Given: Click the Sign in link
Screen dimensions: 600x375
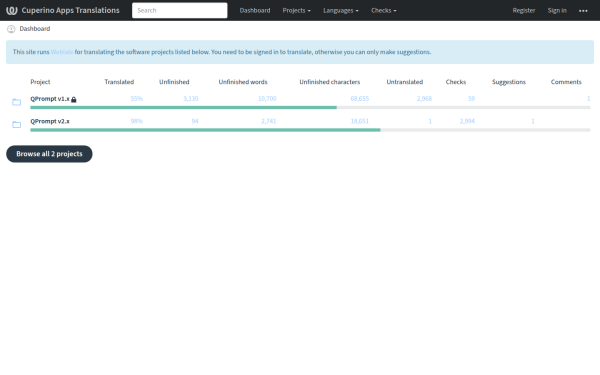Looking at the screenshot, I should point(557,10).
